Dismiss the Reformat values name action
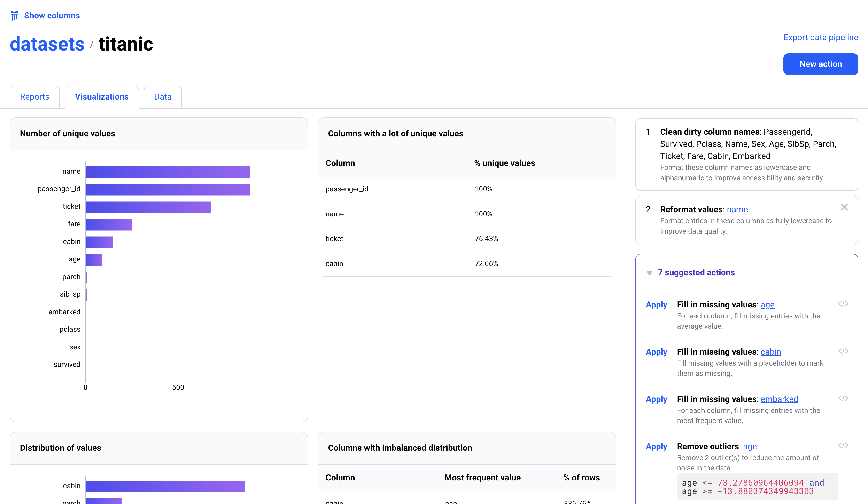The width and height of the screenshot is (868, 504). tap(844, 207)
